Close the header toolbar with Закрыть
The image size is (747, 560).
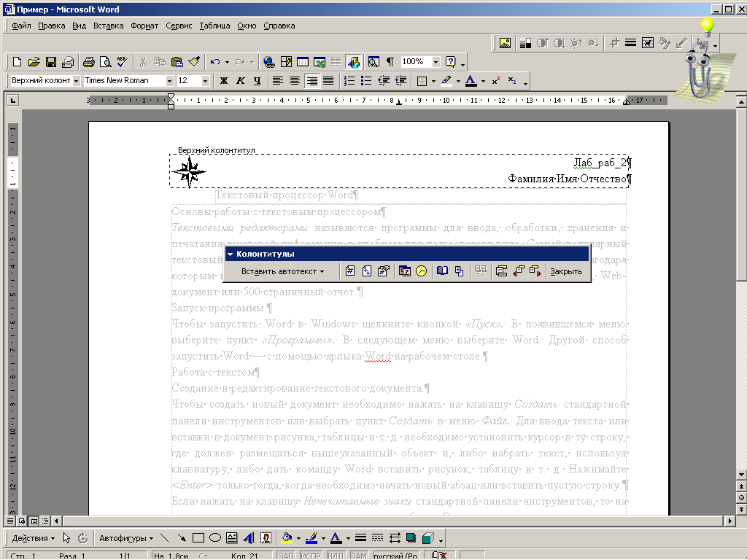[566, 271]
